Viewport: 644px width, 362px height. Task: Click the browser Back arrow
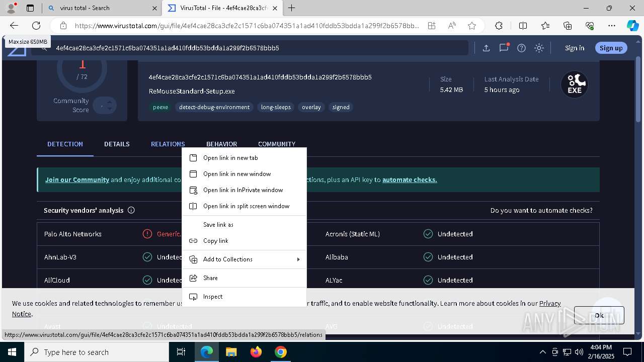click(14, 26)
